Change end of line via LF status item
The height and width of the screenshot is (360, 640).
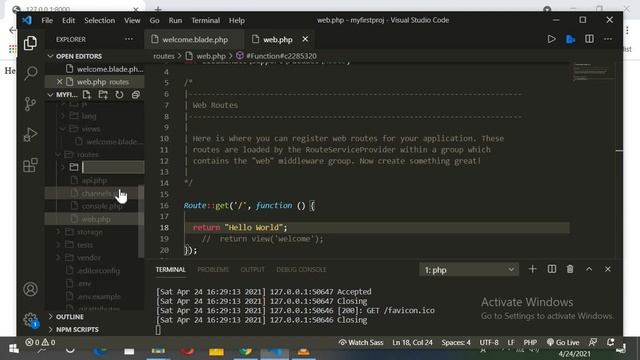pos(511,342)
